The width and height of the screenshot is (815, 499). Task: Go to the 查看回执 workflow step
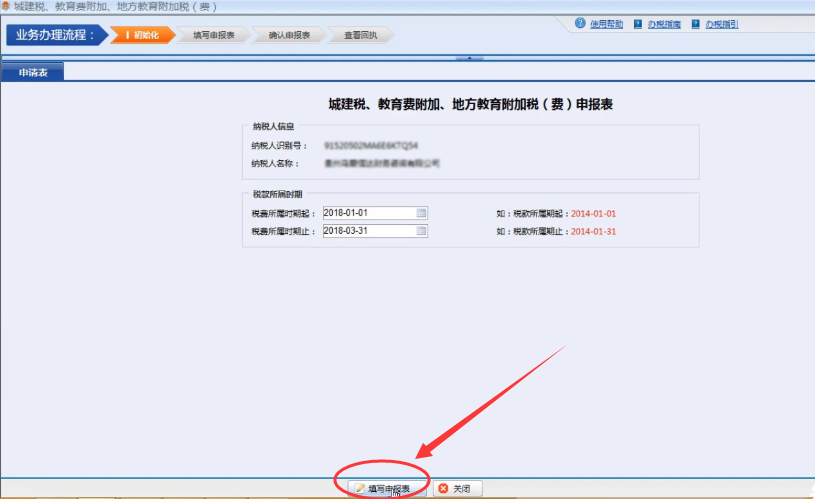click(x=359, y=35)
